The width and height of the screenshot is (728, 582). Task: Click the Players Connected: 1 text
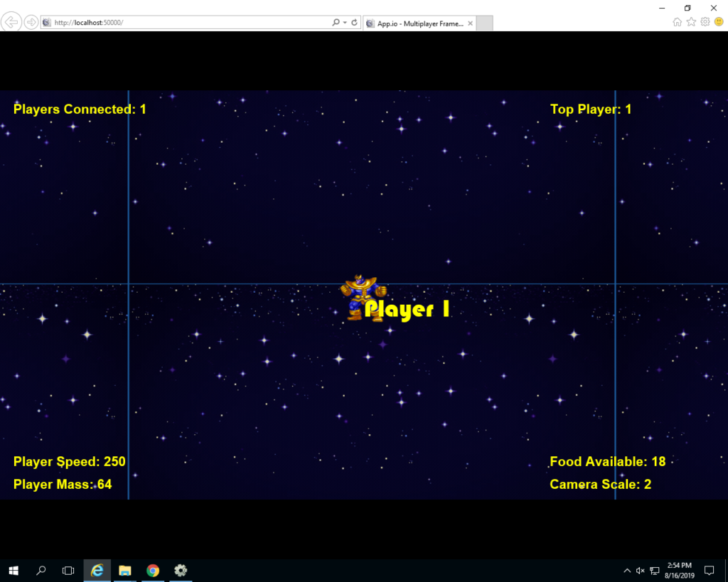pos(80,109)
